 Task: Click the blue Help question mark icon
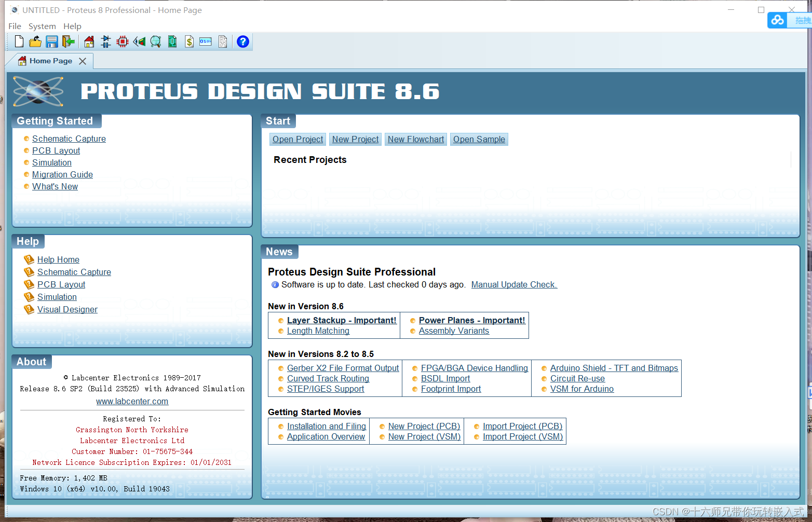243,42
